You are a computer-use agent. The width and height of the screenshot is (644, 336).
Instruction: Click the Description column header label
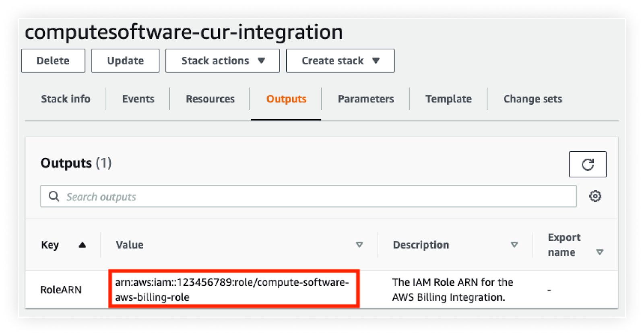click(x=421, y=245)
